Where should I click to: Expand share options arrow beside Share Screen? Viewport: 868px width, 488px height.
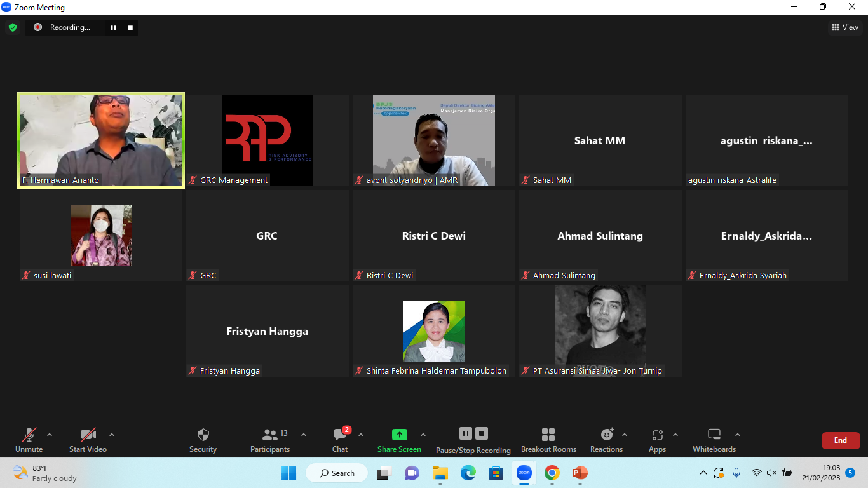(x=423, y=435)
